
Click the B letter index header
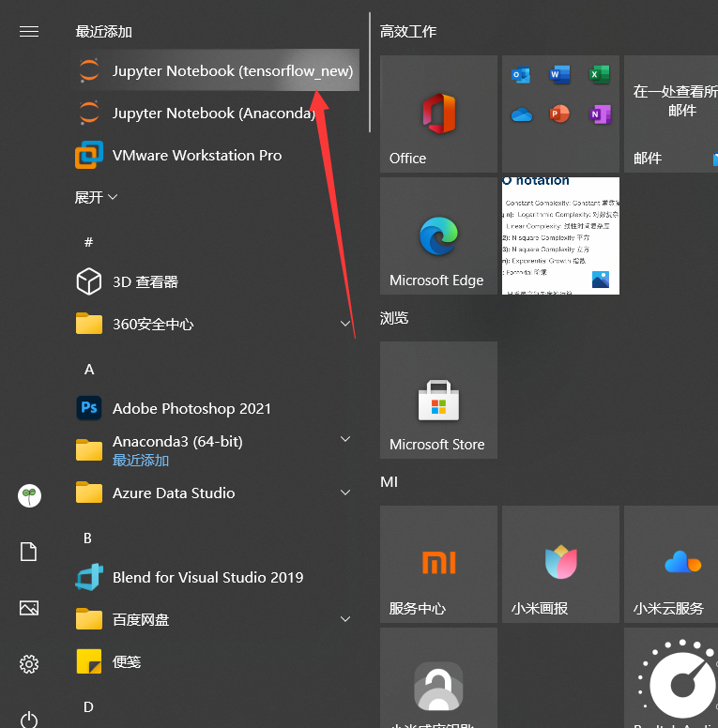(x=88, y=538)
